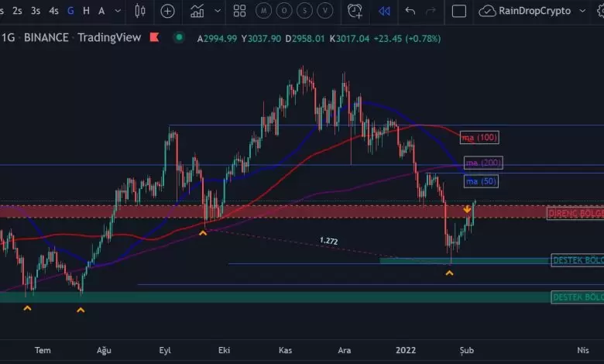
Task: Open the indicators chart icon
Action: tap(198, 11)
